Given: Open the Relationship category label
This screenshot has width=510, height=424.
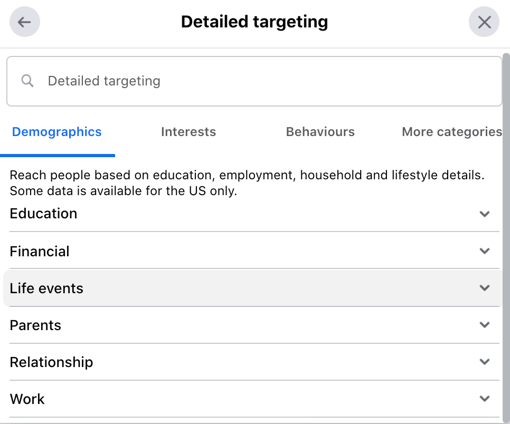Looking at the screenshot, I should (x=51, y=362).
